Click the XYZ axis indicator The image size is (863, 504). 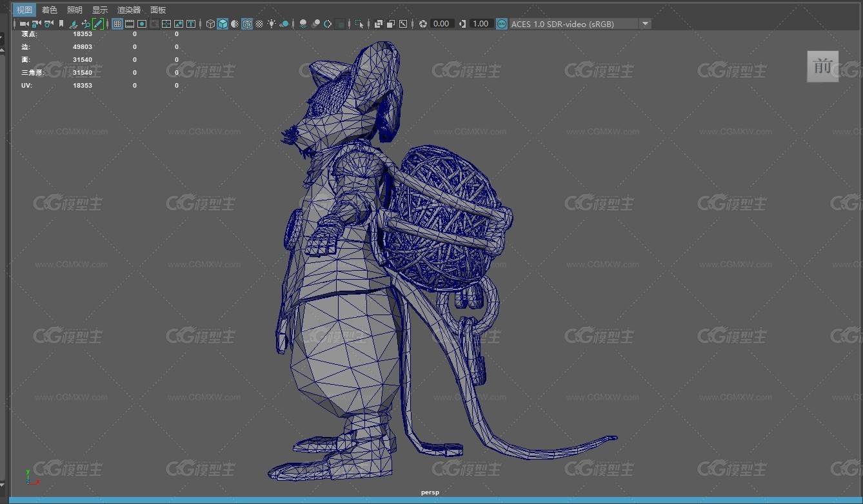pos(32,477)
